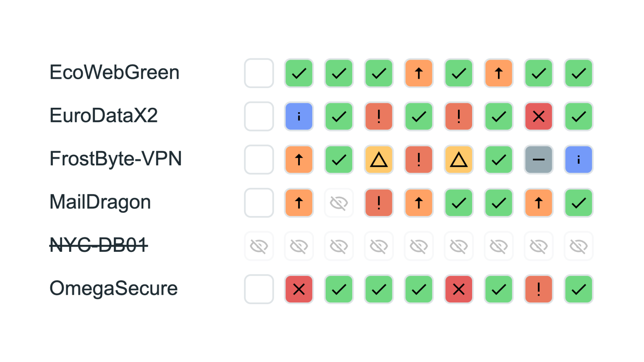Click the red X icon in EuroDataX2 row
644x362 pixels.
pyautogui.click(x=539, y=117)
